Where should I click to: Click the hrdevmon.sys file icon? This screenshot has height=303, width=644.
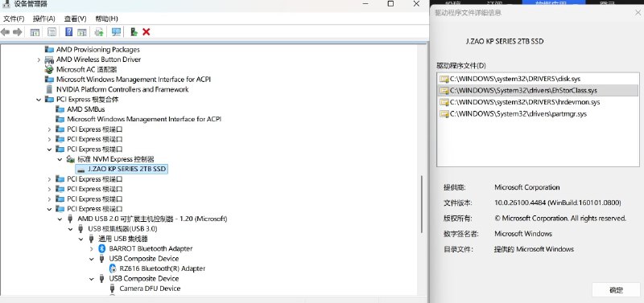[444, 102]
